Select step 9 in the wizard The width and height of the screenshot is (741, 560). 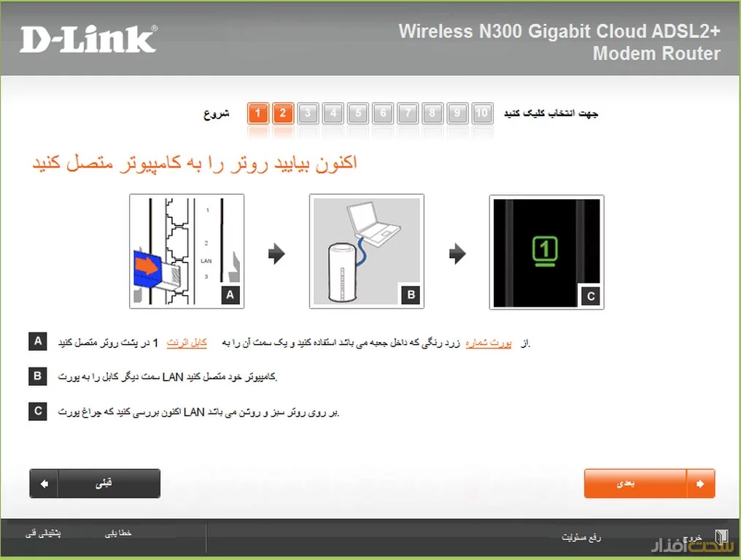click(x=457, y=113)
